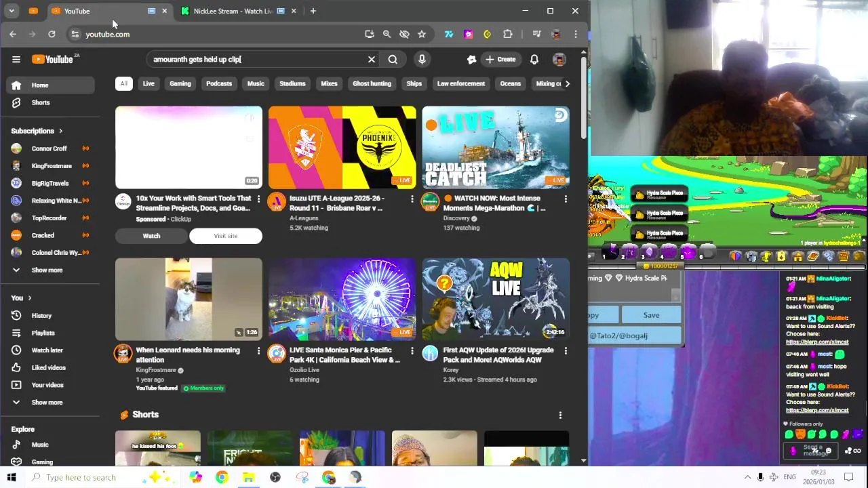Expand the Subscriptions header chevron
The image size is (868, 488).
(60, 131)
